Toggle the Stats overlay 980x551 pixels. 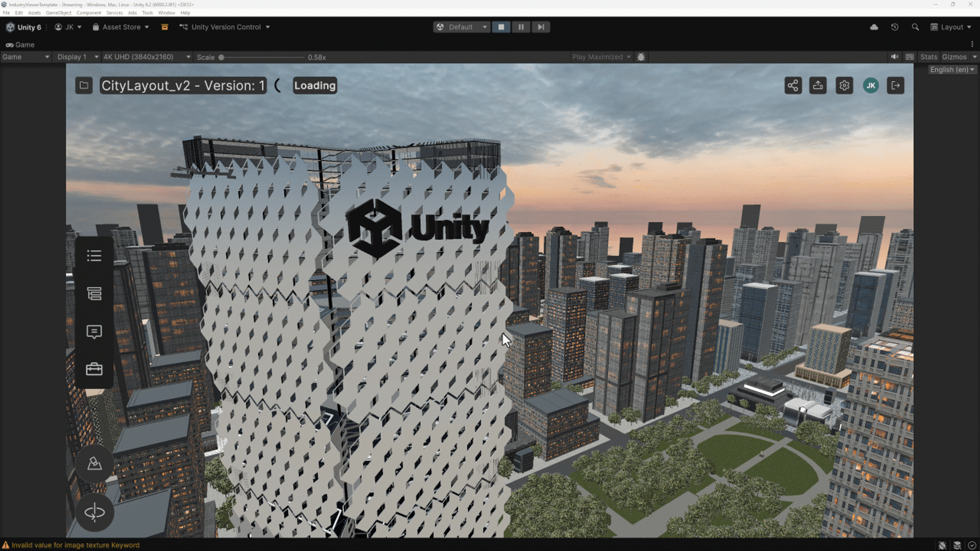[x=928, y=57]
